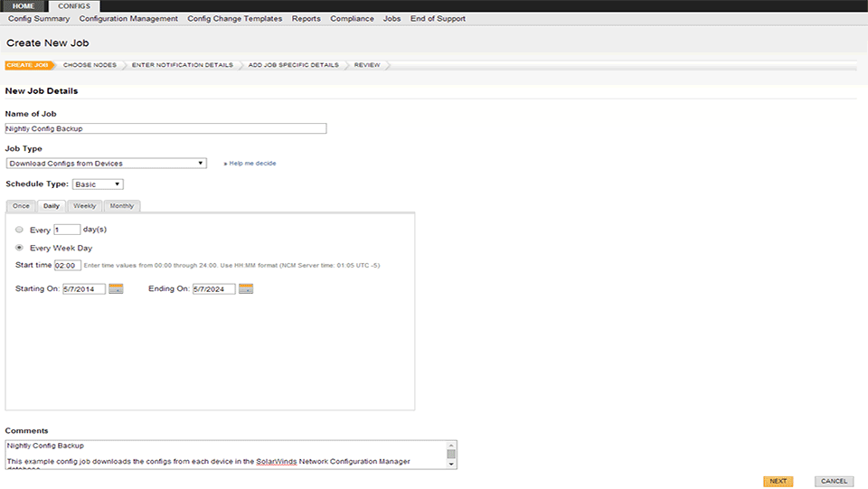This screenshot has height=489, width=868.
Task: Click the Name of Job text field
Action: (x=165, y=129)
